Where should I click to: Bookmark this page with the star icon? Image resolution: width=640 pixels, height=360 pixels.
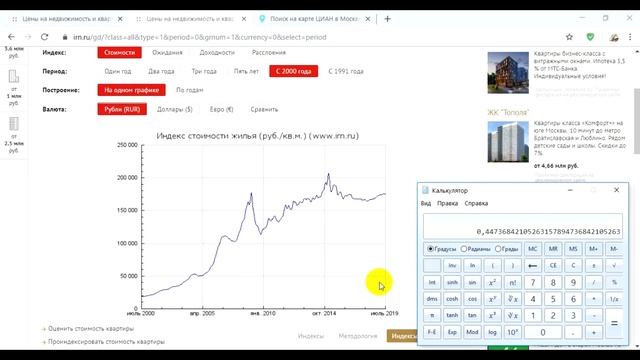pos(569,37)
